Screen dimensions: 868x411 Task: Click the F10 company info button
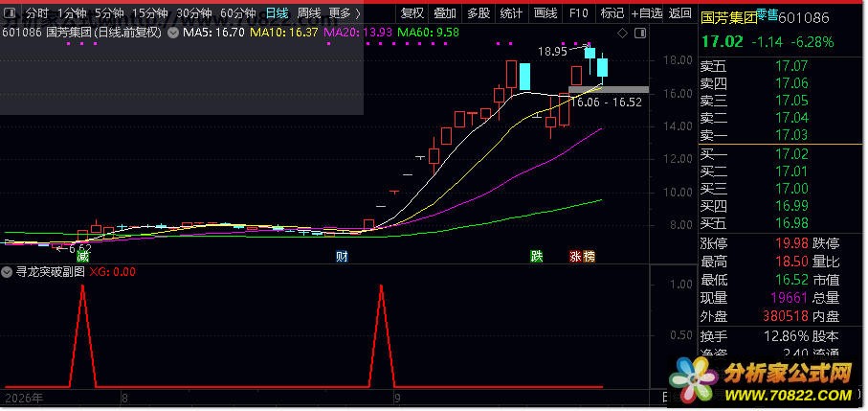pos(578,12)
